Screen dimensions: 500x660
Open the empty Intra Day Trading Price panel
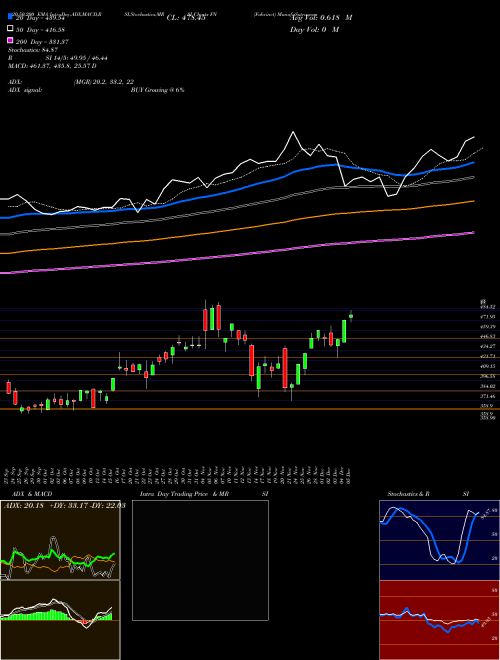(200, 560)
